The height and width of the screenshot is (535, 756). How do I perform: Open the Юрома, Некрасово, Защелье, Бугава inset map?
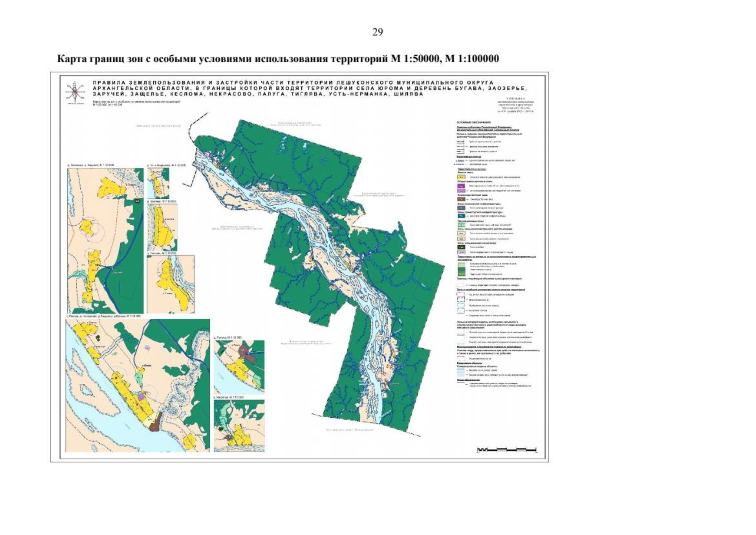138,385
